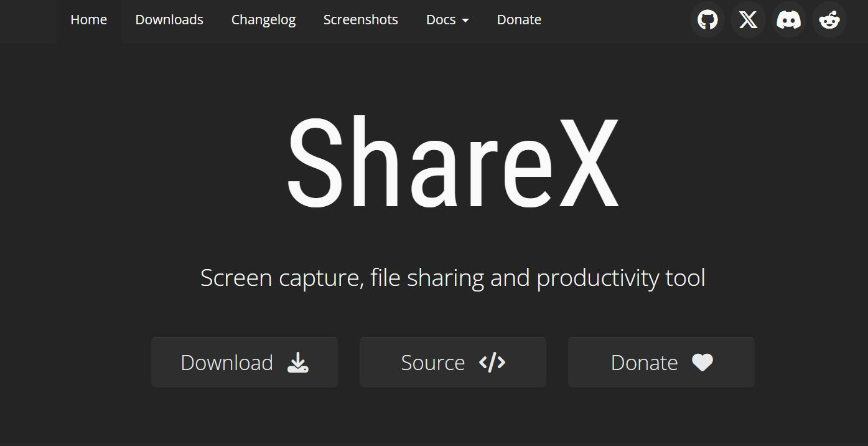Click the large Donate heart button
This screenshot has height=446, width=868.
[x=661, y=363]
